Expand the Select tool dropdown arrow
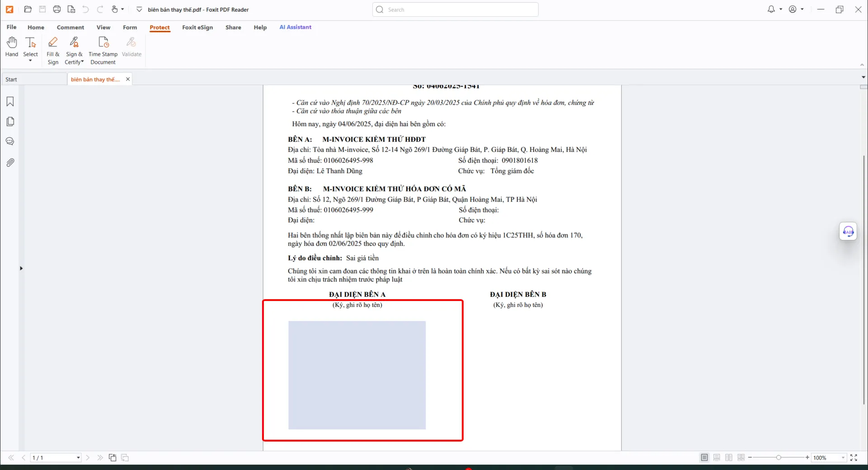Viewport: 868px width, 470px height. (30, 61)
